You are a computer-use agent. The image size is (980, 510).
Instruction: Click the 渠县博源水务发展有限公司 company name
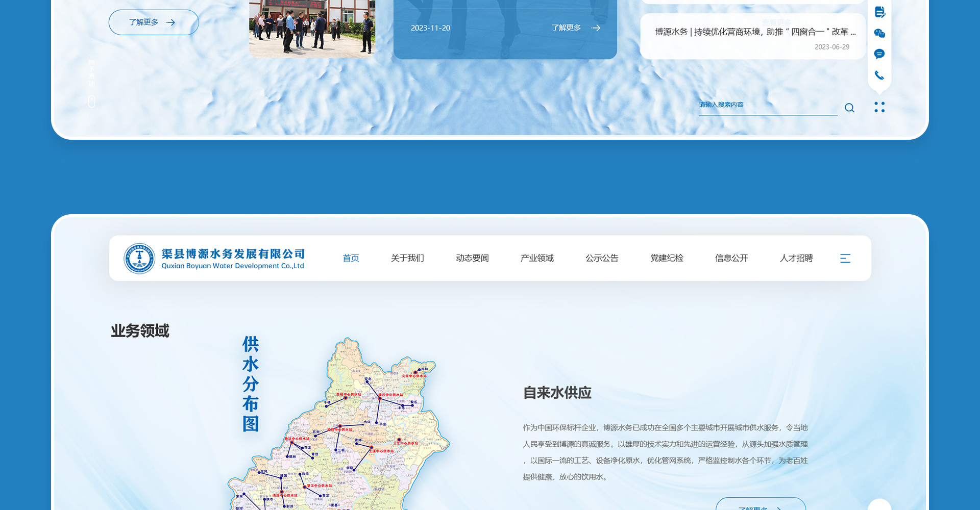pos(233,253)
